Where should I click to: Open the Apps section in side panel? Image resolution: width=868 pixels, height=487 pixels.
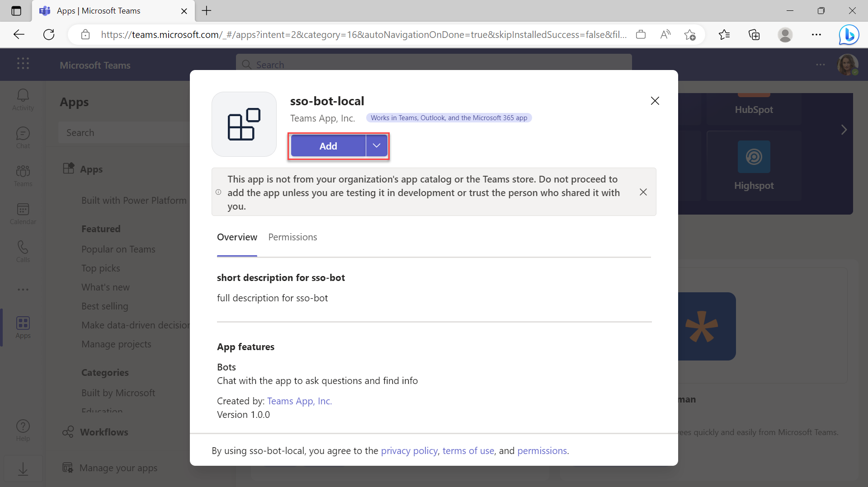pyautogui.click(x=83, y=169)
